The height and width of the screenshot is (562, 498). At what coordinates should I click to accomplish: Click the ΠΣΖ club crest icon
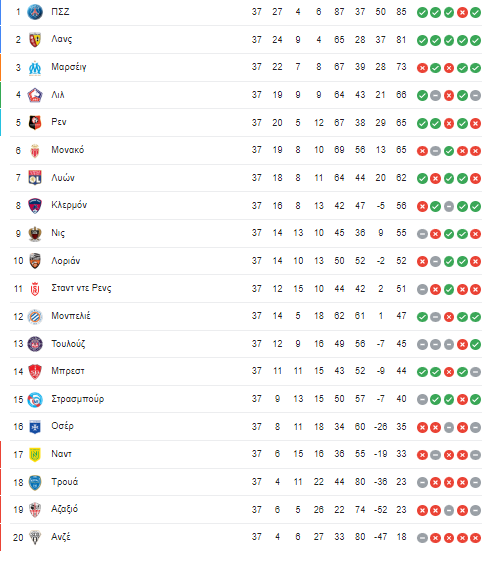click(x=35, y=12)
